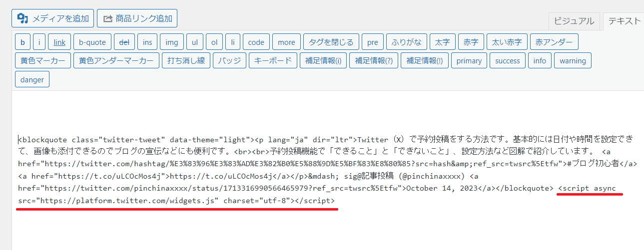Insert 補足情報(i) info box
Screen dimensions: 644x250
[x=323, y=61]
